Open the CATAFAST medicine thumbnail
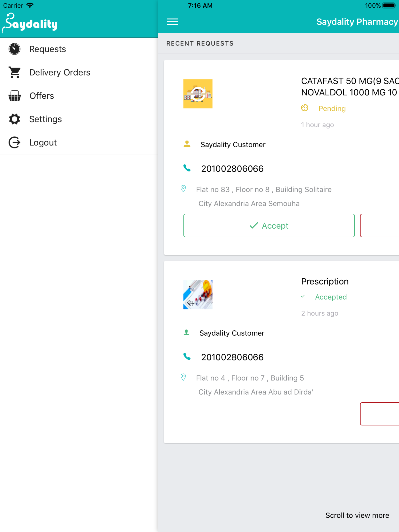This screenshot has width=399, height=532. coord(198,94)
